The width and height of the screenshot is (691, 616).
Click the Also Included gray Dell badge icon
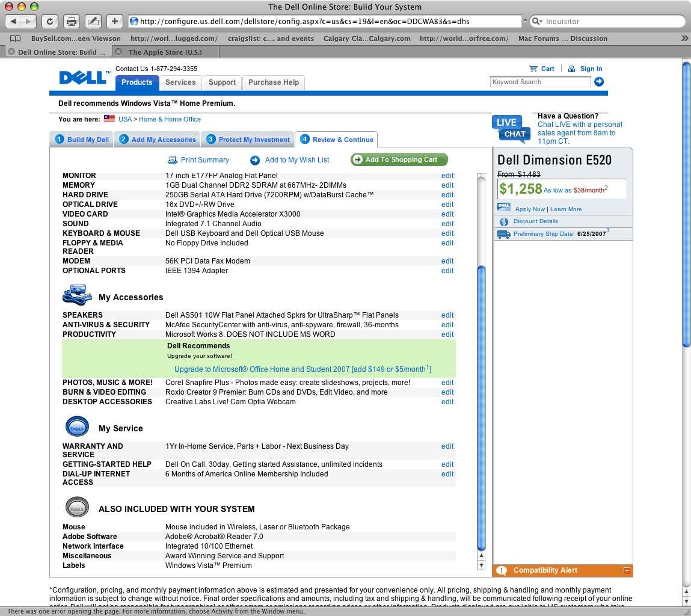pyautogui.click(x=77, y=507)
